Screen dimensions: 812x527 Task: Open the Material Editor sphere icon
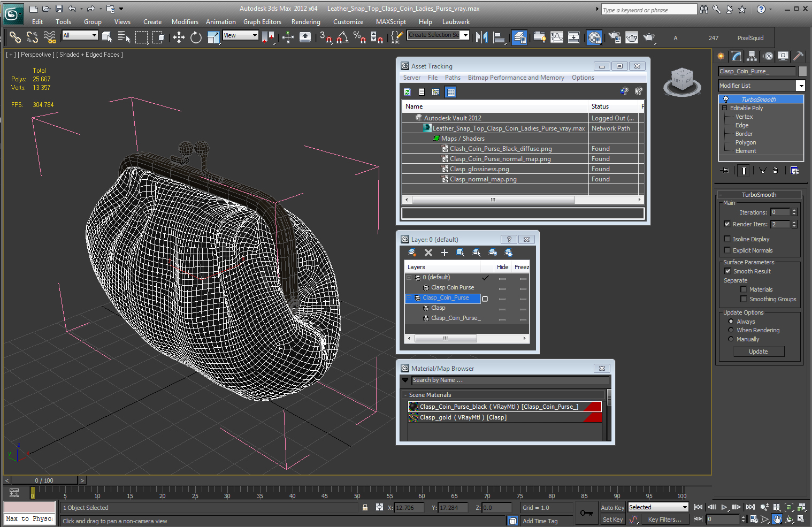pyautogui.click(x=594, y=37)
